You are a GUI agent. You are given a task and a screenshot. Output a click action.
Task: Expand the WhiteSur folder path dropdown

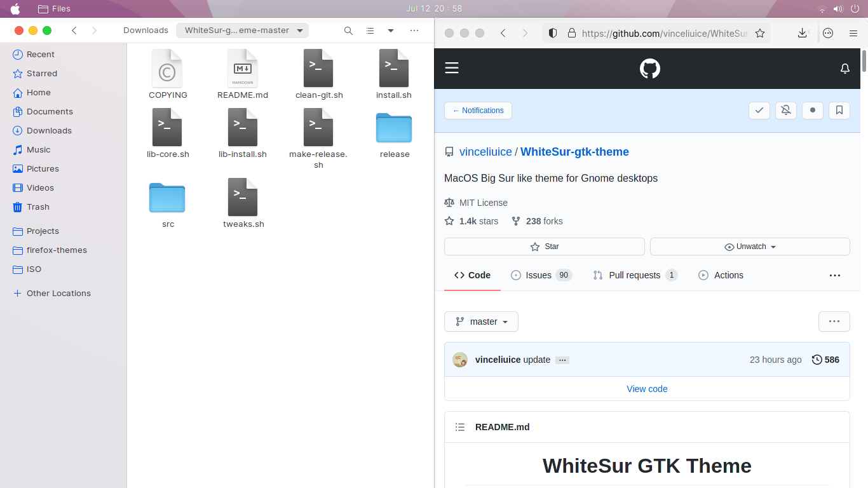pos(299,30)
